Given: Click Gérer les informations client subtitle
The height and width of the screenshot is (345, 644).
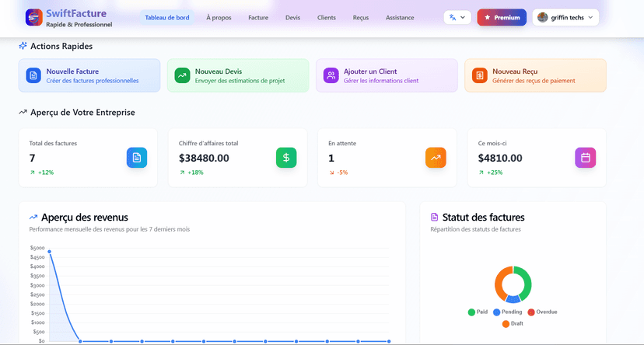Looking at the screenshot, I should tap(381, 81).
